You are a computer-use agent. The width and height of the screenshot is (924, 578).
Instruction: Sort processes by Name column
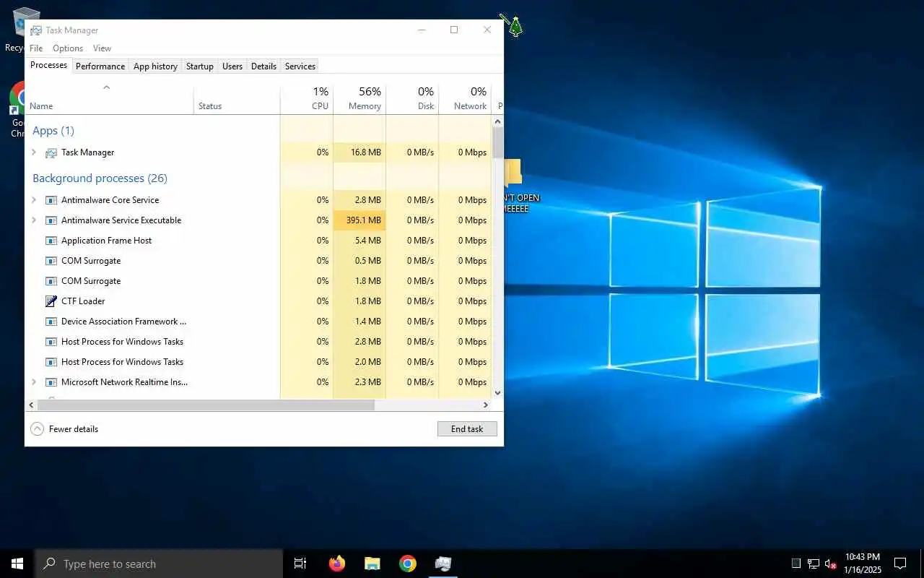109,99
